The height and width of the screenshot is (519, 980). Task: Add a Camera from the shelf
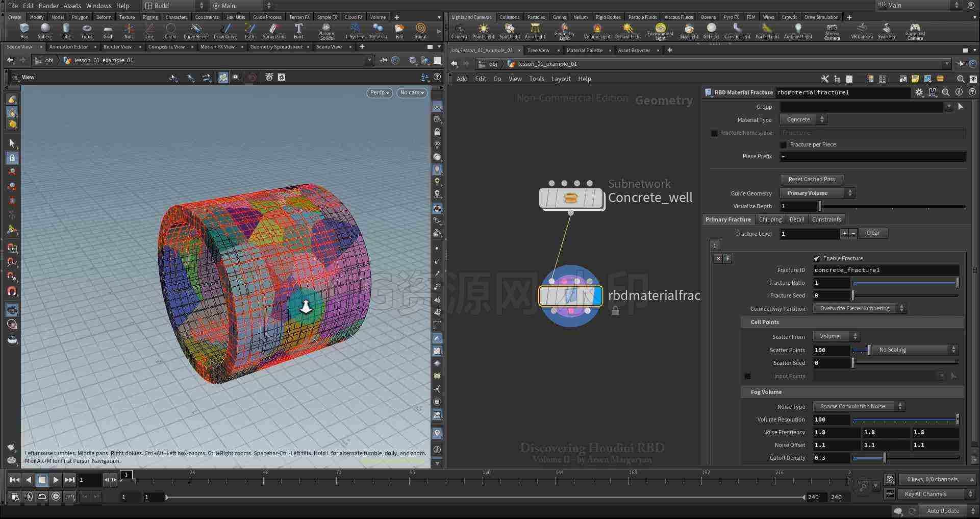pyautogui.click(x=459, y=31)
